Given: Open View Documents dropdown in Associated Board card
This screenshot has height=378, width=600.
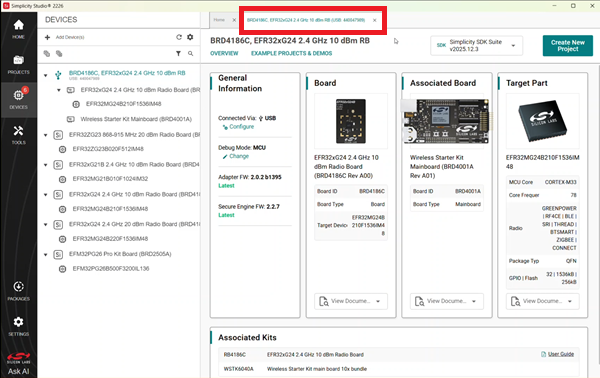Looking at the screenshot, I should (447, 301).
